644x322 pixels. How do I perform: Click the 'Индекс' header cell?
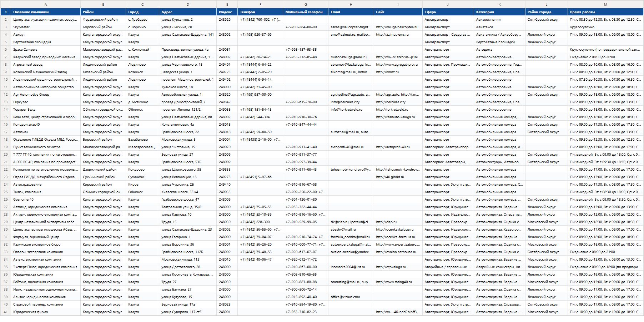click(x=227, y=12)
